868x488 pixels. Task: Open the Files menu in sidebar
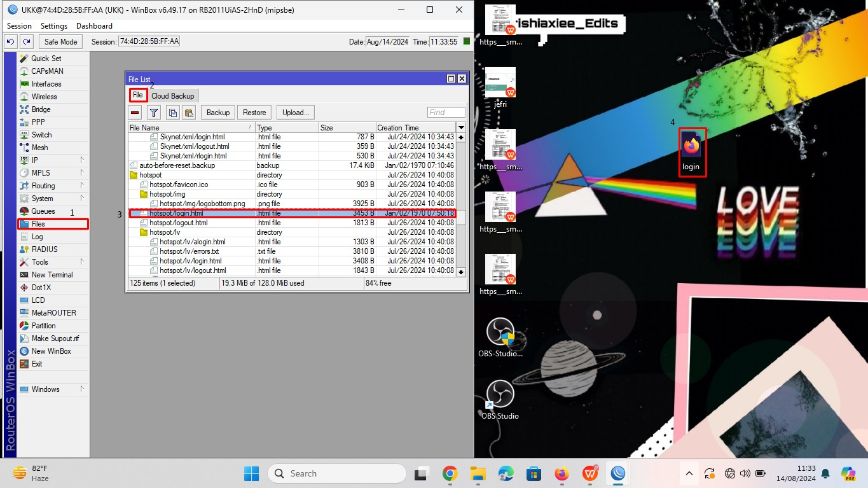[x=53, y=224]
